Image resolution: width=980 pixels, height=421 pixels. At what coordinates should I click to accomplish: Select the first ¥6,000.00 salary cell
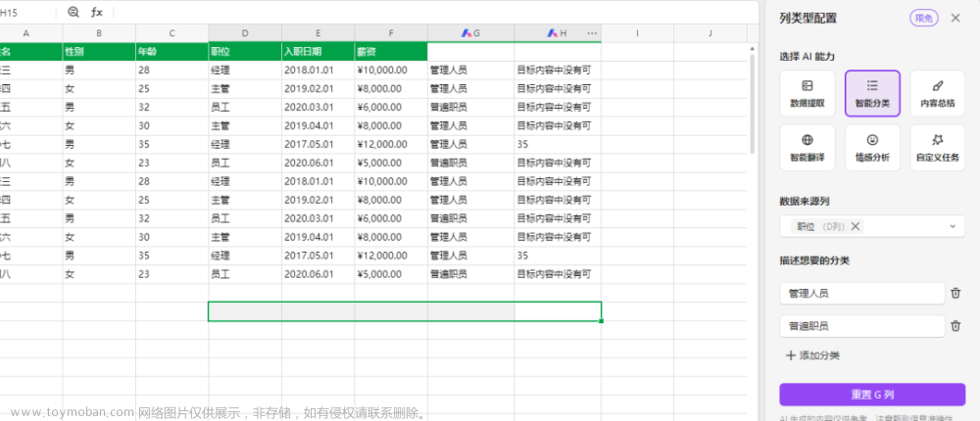391,108
